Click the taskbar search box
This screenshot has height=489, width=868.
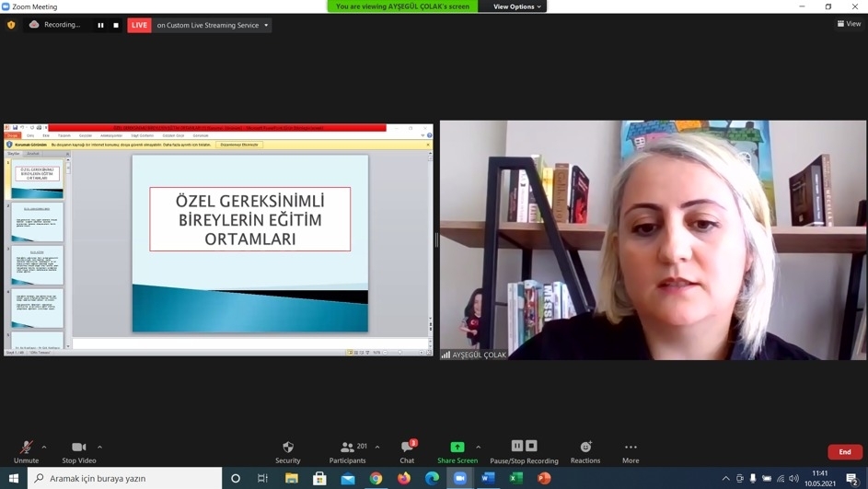pos(124,478)
